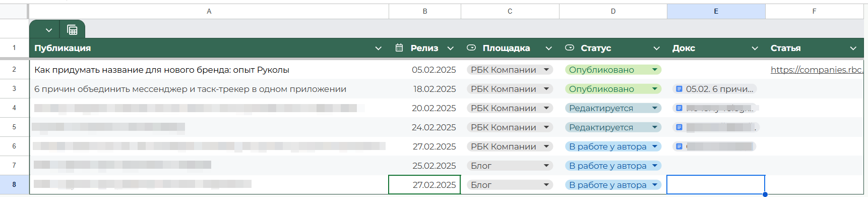Open Докс column filter arrow
The width and height of the screenshot is (868, 197).
755,48
